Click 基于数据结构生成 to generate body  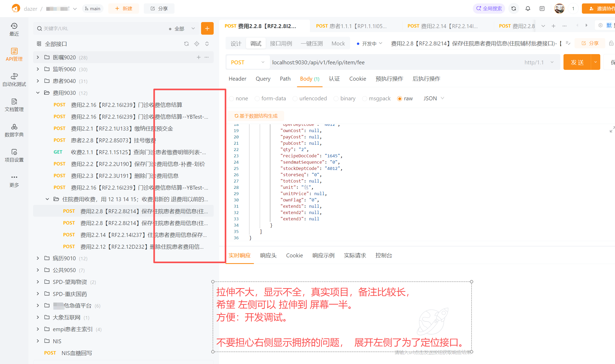point(256,116)
